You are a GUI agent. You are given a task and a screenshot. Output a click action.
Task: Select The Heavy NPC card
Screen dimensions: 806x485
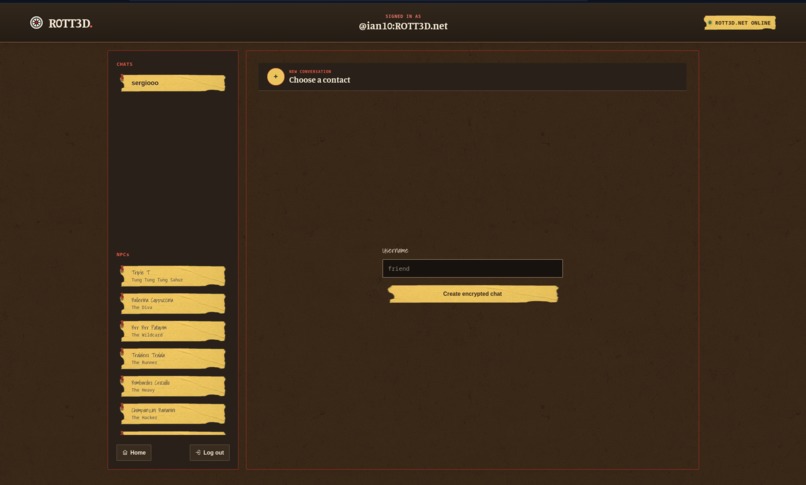click(x=173, y=386)
